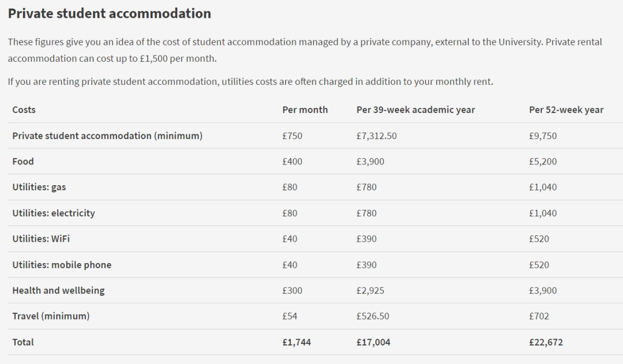The width and height of the screenshot is (623, 364).
Task: Select the Private student accommodation (minimum) row label
Action: [107, 136]
